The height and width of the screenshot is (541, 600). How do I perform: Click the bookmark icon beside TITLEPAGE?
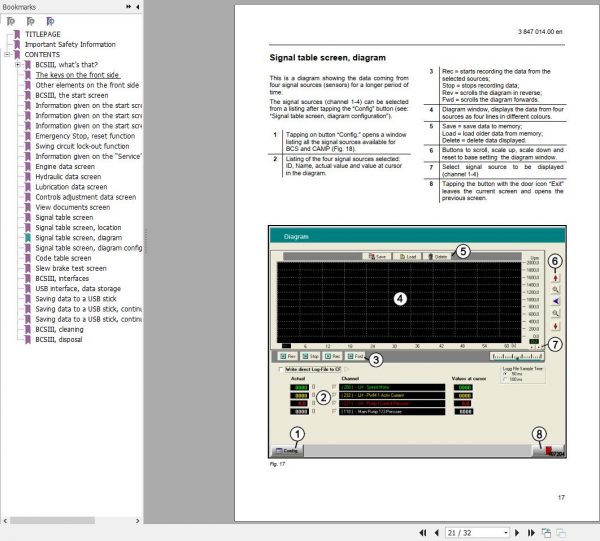pyautogui.click(x=17, y=34)
